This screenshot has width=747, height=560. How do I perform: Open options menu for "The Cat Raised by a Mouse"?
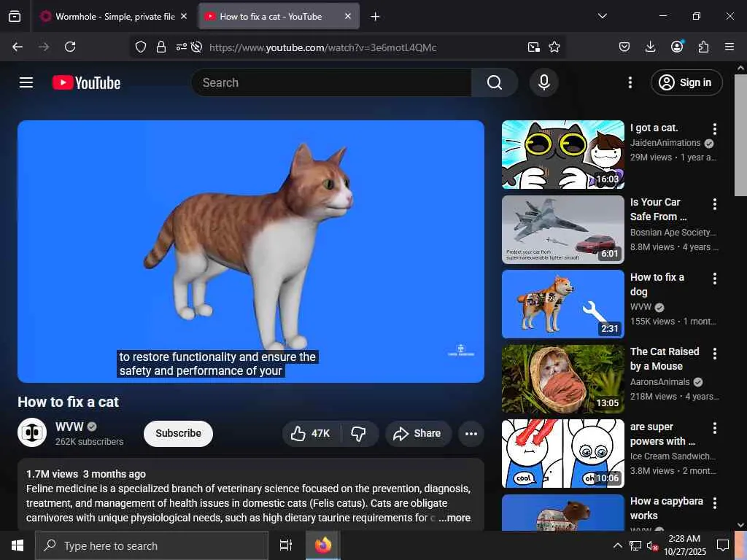pos(714,354)
